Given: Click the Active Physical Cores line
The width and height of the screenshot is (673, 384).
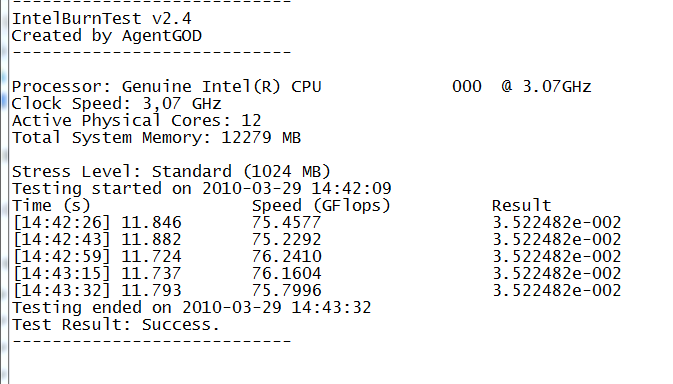Looking at the screenshot, I should tap(136, 121).
